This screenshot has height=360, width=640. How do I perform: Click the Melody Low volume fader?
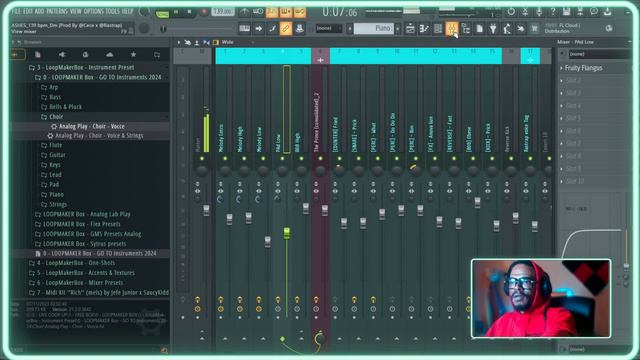267,241
